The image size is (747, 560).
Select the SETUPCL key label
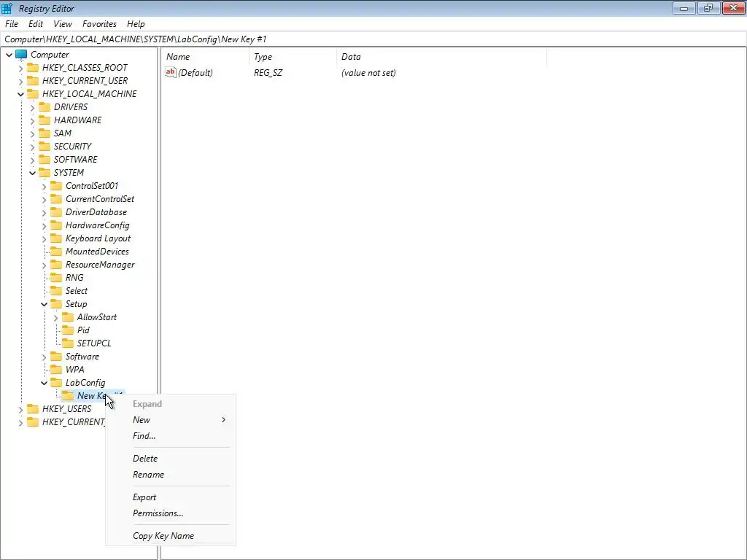[x=94, y=343]
